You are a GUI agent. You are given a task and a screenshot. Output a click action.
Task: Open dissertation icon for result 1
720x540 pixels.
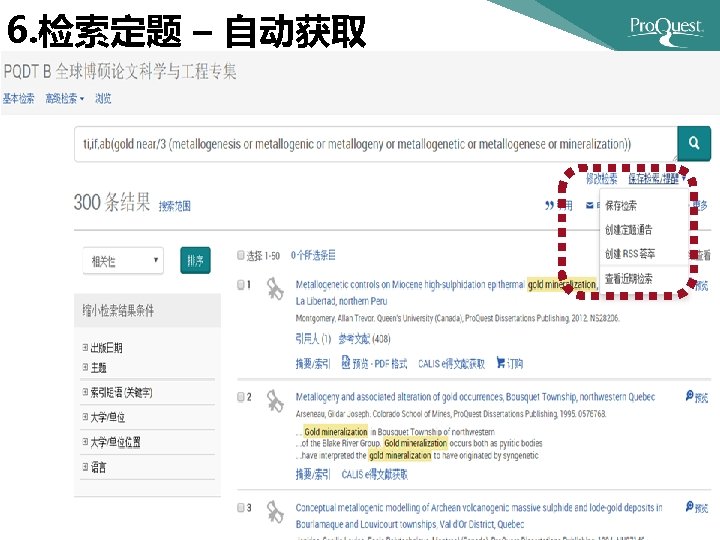pyautogui.click(x=275, y=289)
